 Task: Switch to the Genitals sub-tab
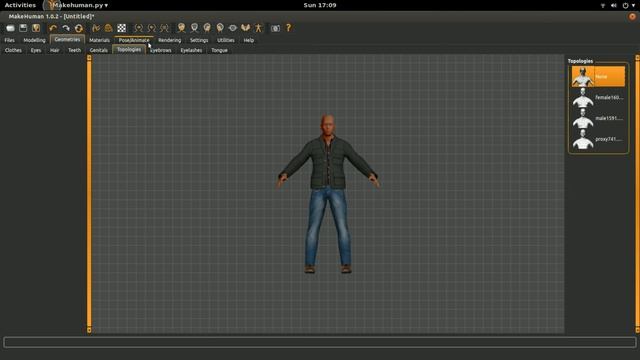tap(98, 50)
